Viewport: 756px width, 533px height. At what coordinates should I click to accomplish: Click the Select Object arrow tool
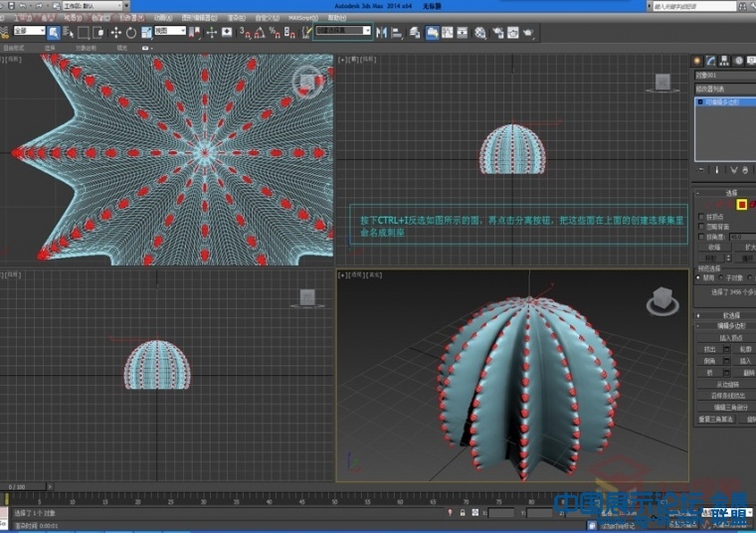[x=54, y=33]
